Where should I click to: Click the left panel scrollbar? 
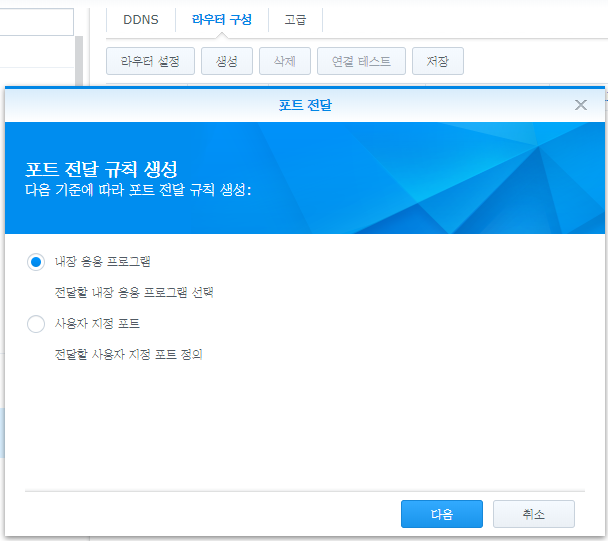(x=79, y=61)
